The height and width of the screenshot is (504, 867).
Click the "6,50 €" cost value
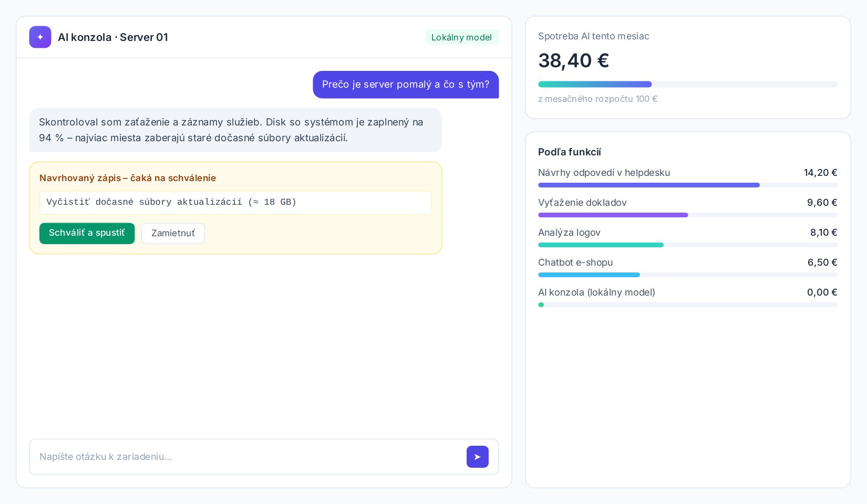(822, 262)
